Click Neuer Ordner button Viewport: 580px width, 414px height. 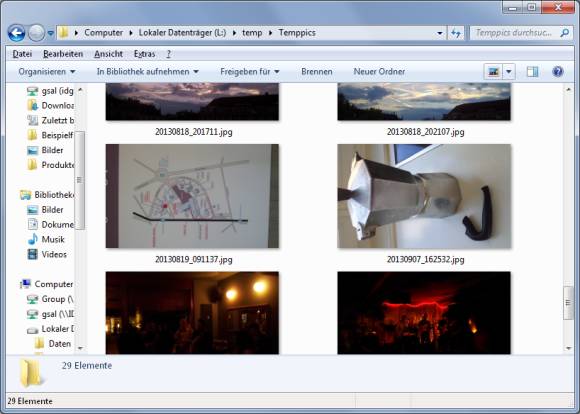(379, 71)
